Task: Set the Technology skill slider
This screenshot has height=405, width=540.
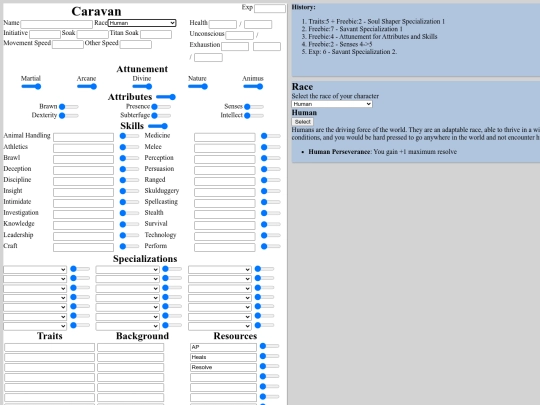Action: [x=271, y=235]
